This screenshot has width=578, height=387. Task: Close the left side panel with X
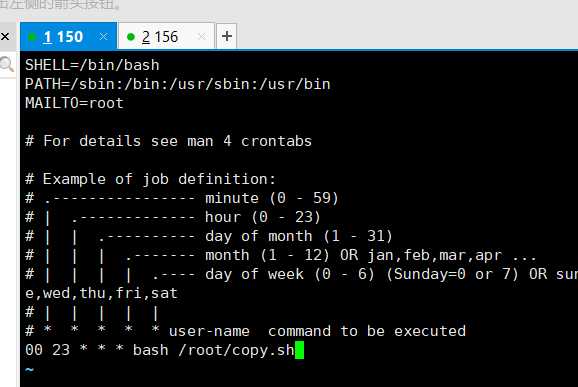click(5, 36)
